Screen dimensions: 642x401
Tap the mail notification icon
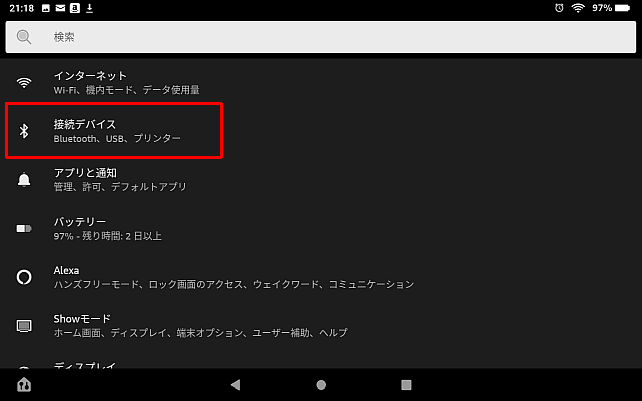pos(60,8)
